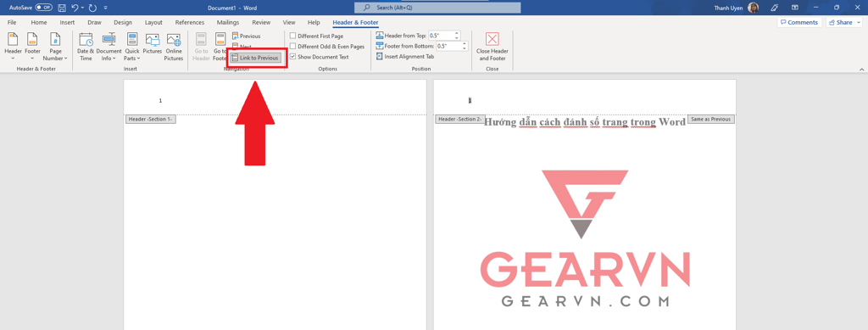Click the Footer from Bottom value field

click(448, 46)
